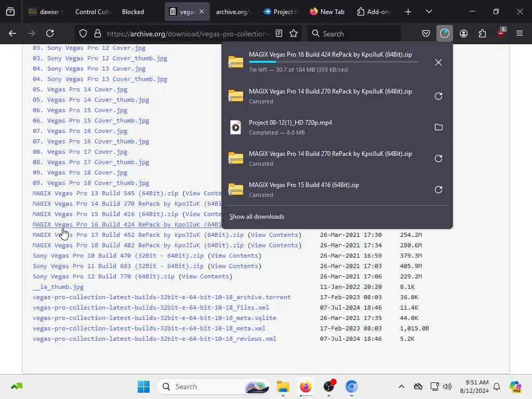The height and width of the screenshot is (399, 532).
Task: Switch to archive.org tab
Action: [x=232, y=12]
